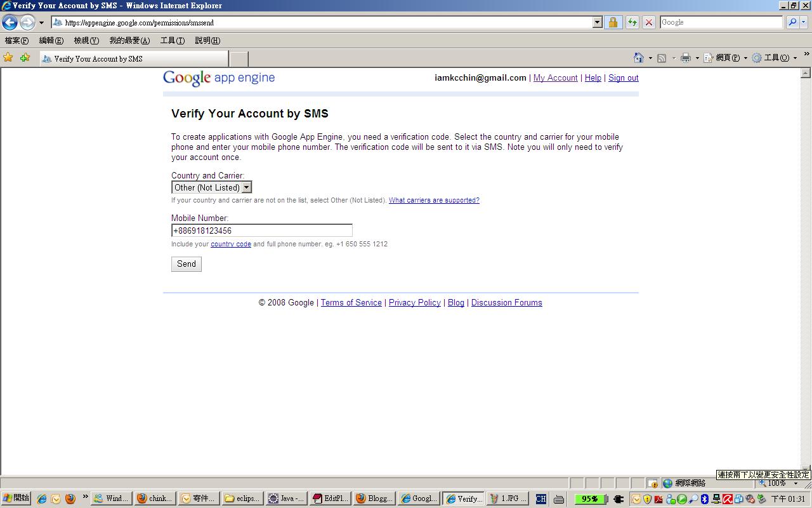Open the My Account link
The width and height of the screenshot is (812, 508).
point(555,78)
